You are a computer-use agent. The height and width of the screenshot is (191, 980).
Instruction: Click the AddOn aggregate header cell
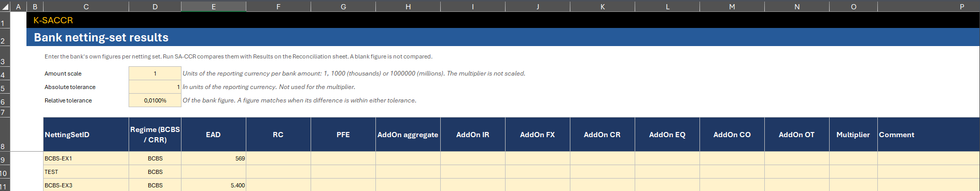408,135
